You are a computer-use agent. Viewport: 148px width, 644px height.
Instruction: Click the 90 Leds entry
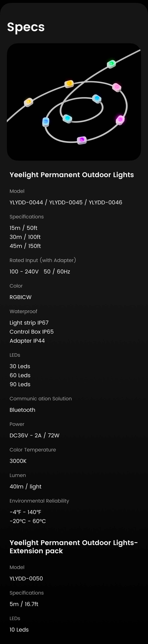coord(20,384)
